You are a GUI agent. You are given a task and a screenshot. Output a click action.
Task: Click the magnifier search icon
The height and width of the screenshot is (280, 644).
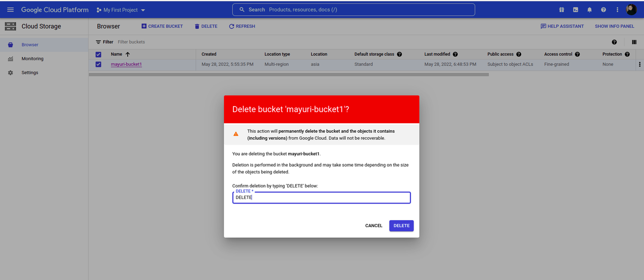[242, 10]
